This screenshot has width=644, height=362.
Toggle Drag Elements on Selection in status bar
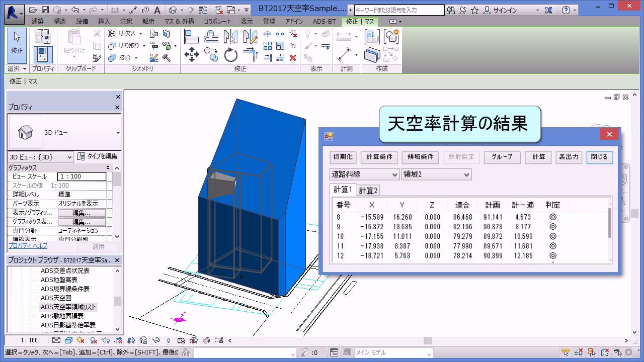(x=617, y=352)
